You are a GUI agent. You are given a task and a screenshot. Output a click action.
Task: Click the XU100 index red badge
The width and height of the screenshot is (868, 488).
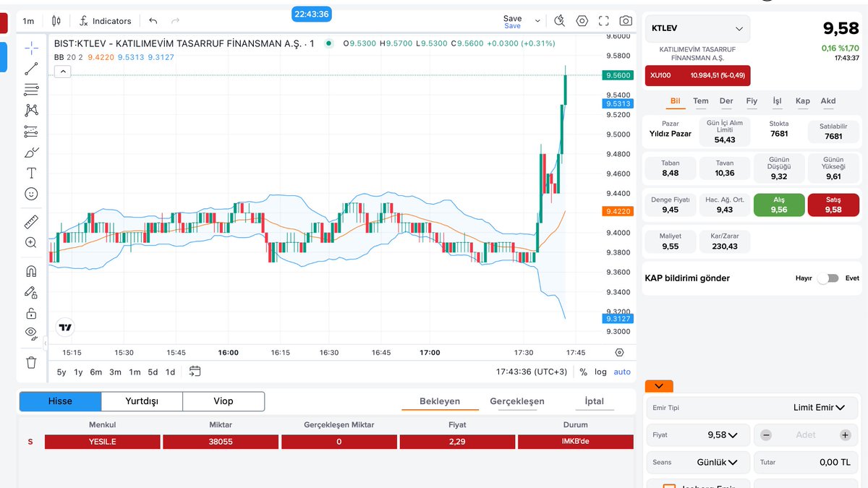pyautogui.click(x=697, y=75)
